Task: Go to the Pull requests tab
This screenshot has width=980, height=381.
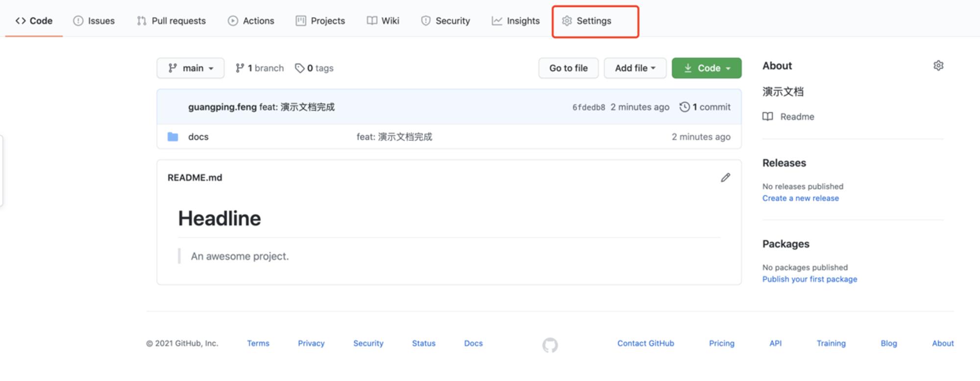Action: (x=171, y=21)
